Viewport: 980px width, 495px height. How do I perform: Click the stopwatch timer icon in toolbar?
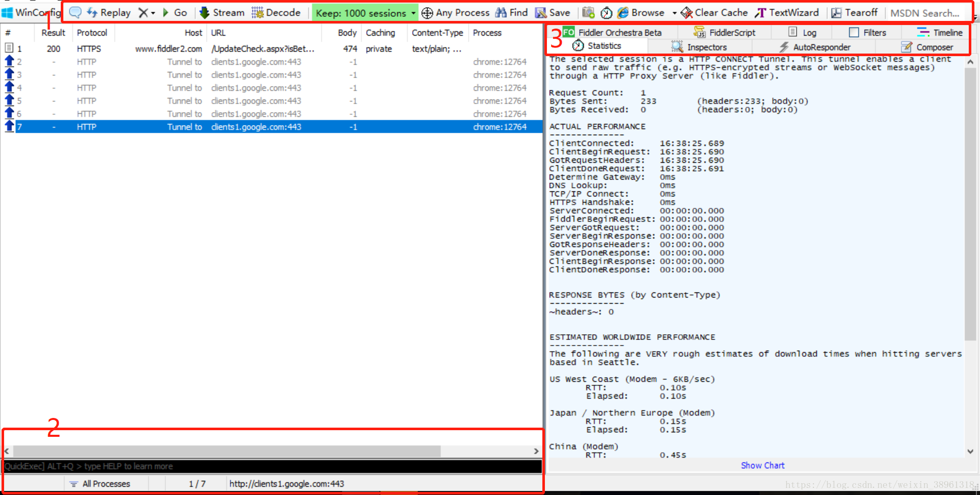(606, 13)
